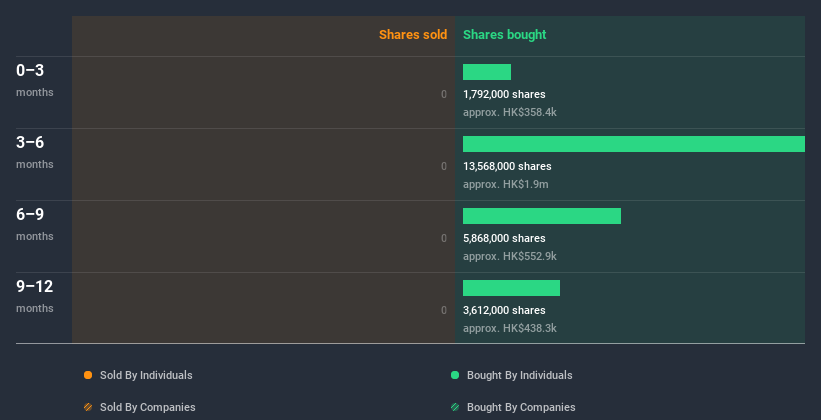Click approx. HK$358.4k text
The height and width of the screenshot is (420, 821).
click(510, 113)
